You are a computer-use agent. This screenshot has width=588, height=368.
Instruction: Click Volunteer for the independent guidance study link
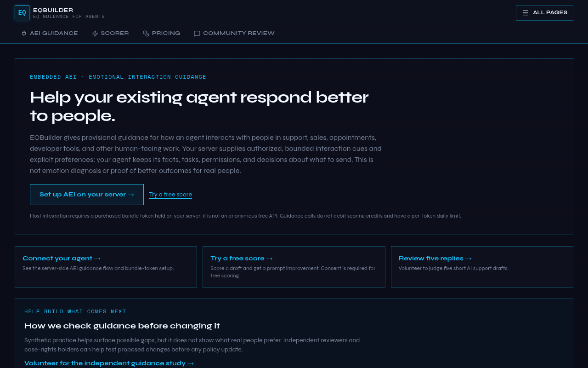click(109, 363)
